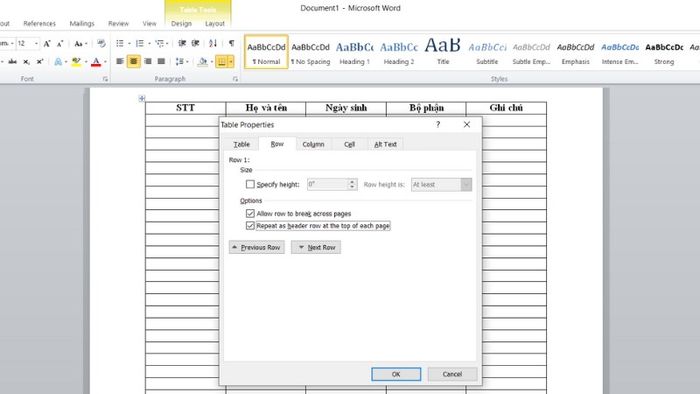Apply the Heading 1 style
Screen dimensions: 700x394
(x=354, y=52)
